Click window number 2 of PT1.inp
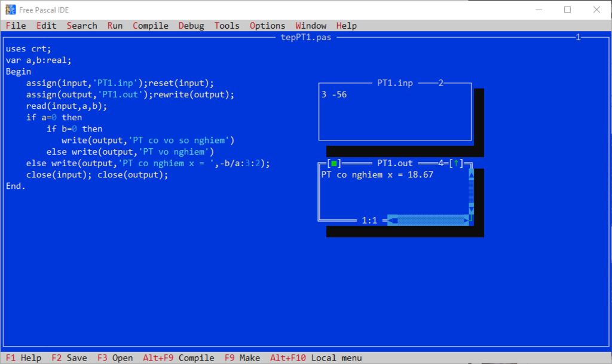This screenshot has width=612, height=364. [x=440, y=83]
